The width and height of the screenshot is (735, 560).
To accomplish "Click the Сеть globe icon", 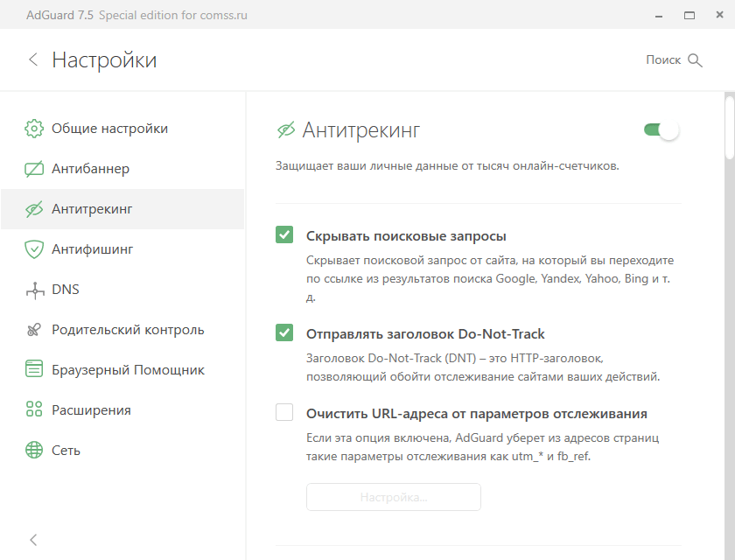I will [34, 451].
